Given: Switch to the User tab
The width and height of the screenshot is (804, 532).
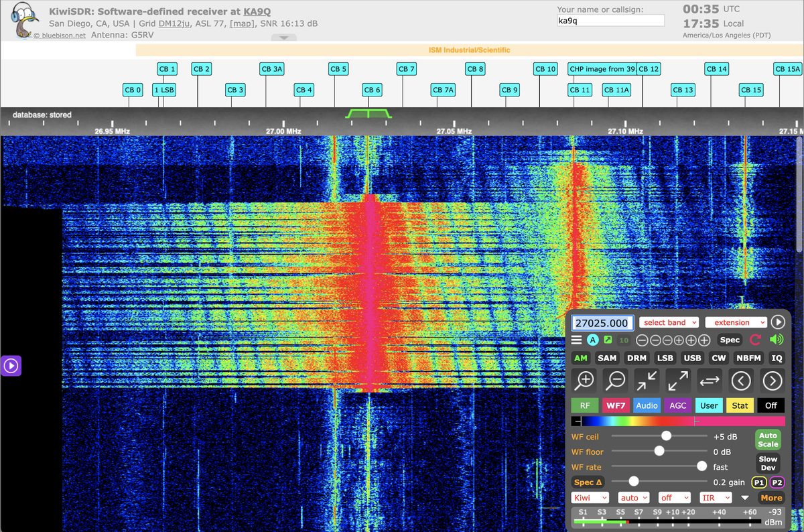Looking at the screenshot, I should point(709,405).
